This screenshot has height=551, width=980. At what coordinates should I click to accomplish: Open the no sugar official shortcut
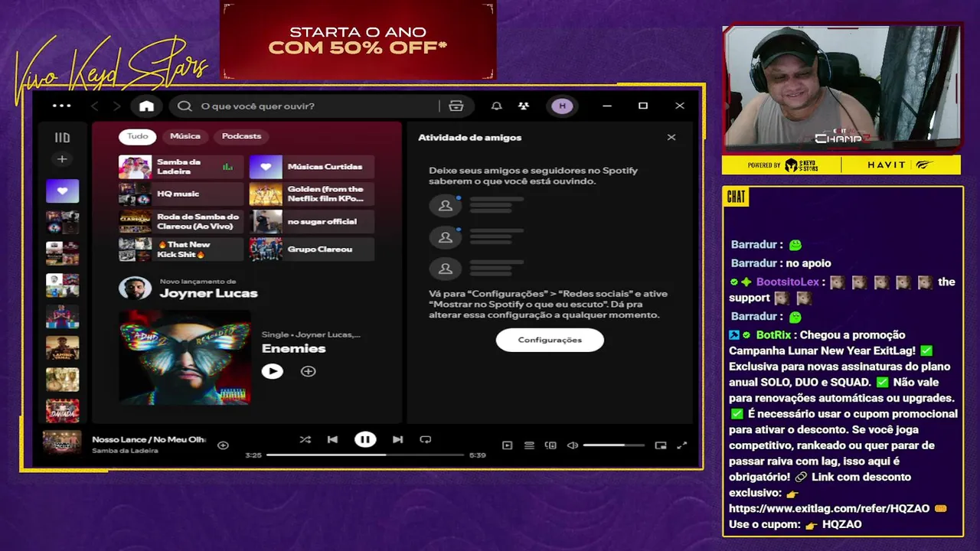[312, 222]
